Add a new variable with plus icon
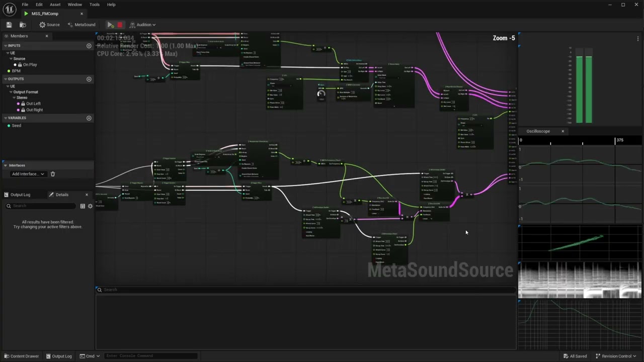 click(x=89, y=118)
